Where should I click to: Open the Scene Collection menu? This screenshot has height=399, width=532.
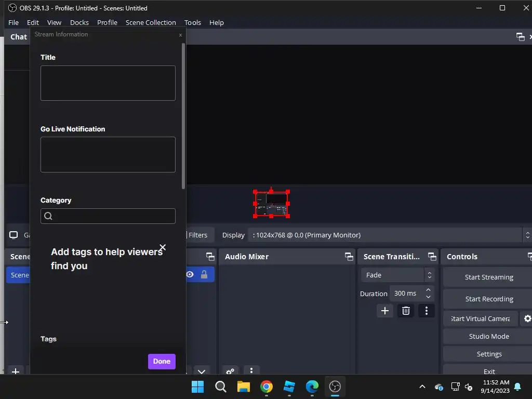pos(151,22)
